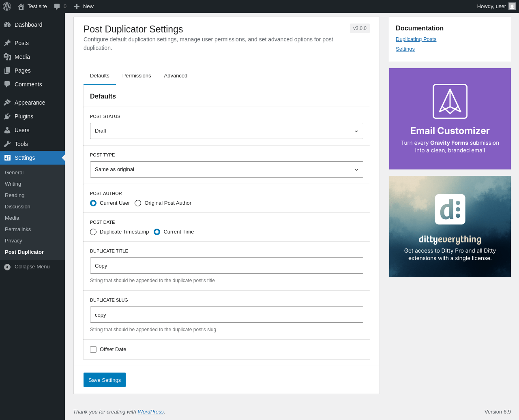Expand the Post Type dropdown
This screenshot has height=420, width=519.
click(x=226, y=169)
